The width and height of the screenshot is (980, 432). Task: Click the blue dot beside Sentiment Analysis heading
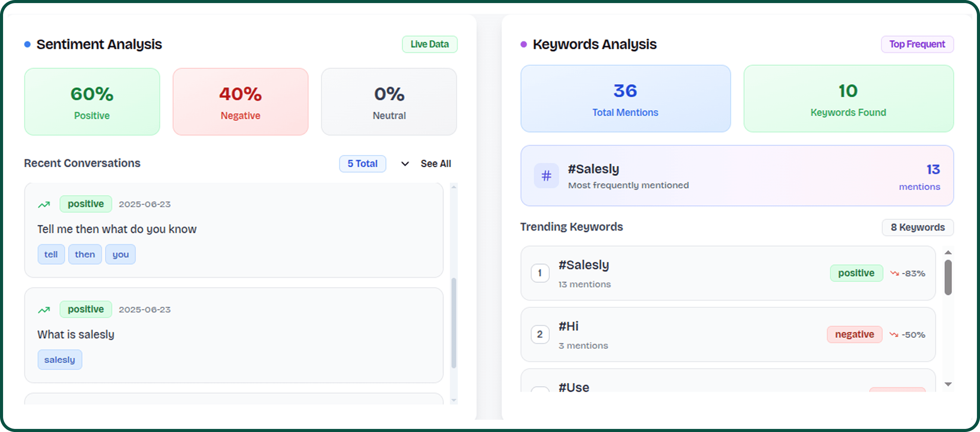pyautogui.click(x=27, y=45)
